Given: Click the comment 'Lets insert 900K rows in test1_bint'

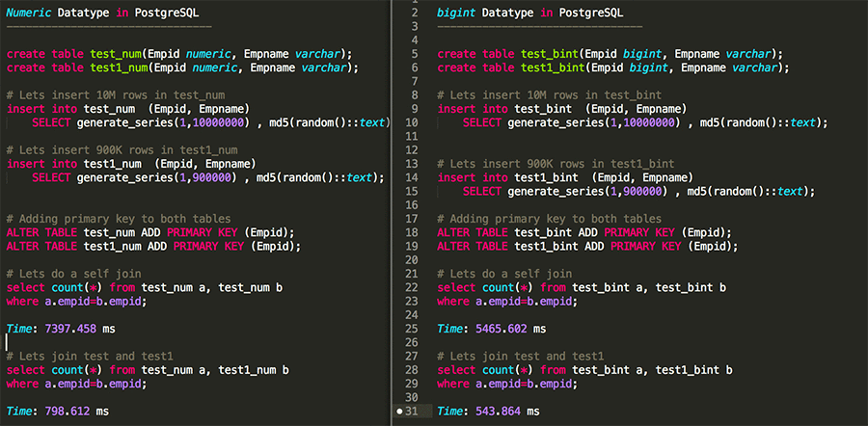Looking at the screenshot, I should [x=556, y=164].
